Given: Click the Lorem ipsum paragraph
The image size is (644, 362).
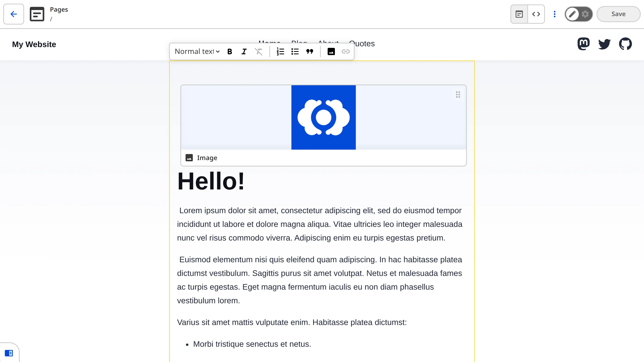Looking at the screenshot, I should tap(320, 224).
